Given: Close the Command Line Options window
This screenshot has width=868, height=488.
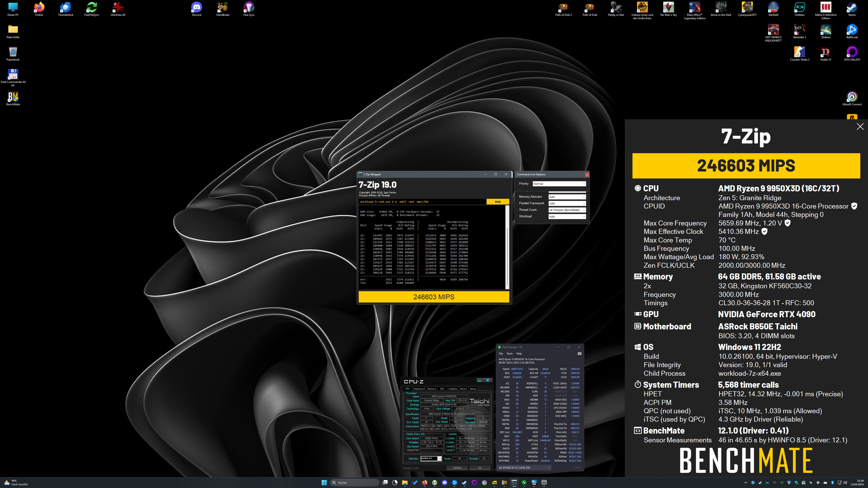Looking at the screenshot, I should (587, 174).
